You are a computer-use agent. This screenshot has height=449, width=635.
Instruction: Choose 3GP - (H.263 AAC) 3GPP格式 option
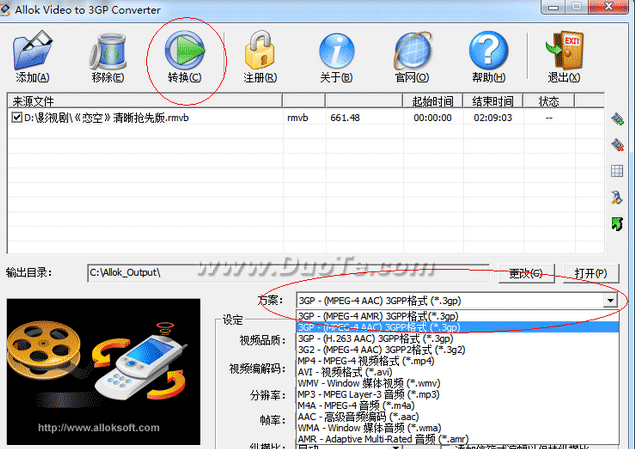click(458, 338)
